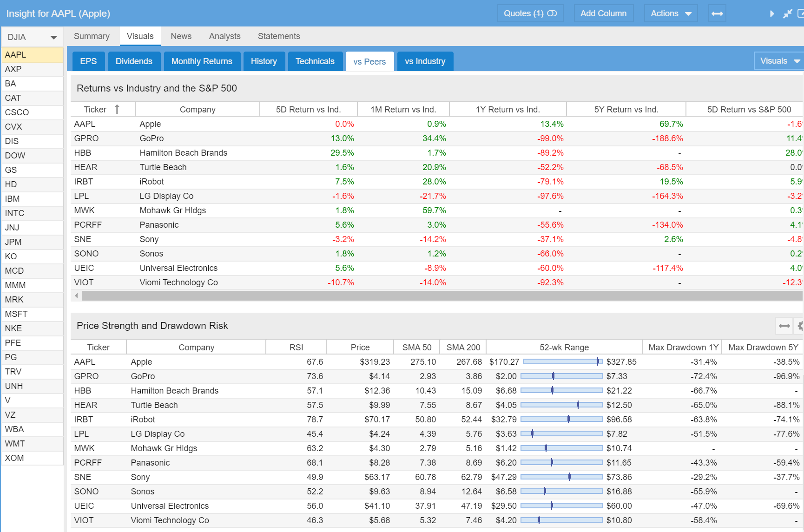This screenshot has width=804, height=532.
Task: Sort Price Strength table by RSI
Action: pos(296,348)
